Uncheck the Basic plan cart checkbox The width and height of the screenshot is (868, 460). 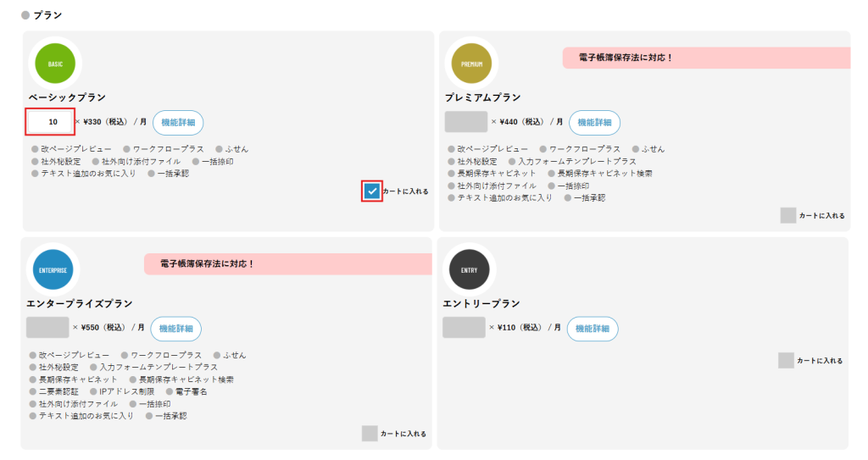coord(372,191)
